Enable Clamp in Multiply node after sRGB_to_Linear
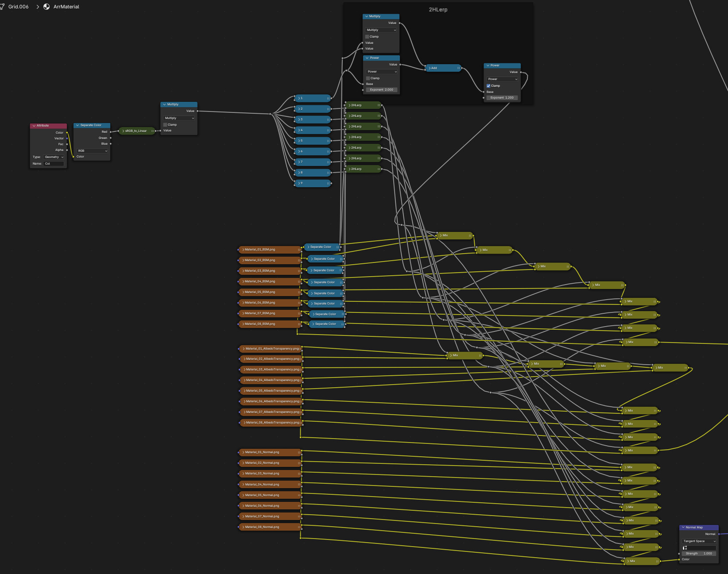The image size is (728, 574). [165, 125]
